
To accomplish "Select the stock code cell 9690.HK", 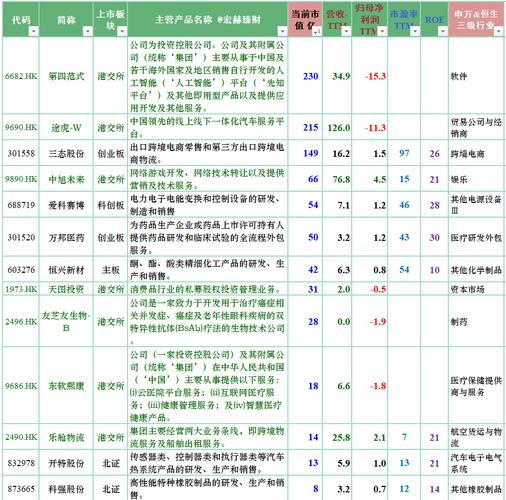I will [x=21, y=128].
